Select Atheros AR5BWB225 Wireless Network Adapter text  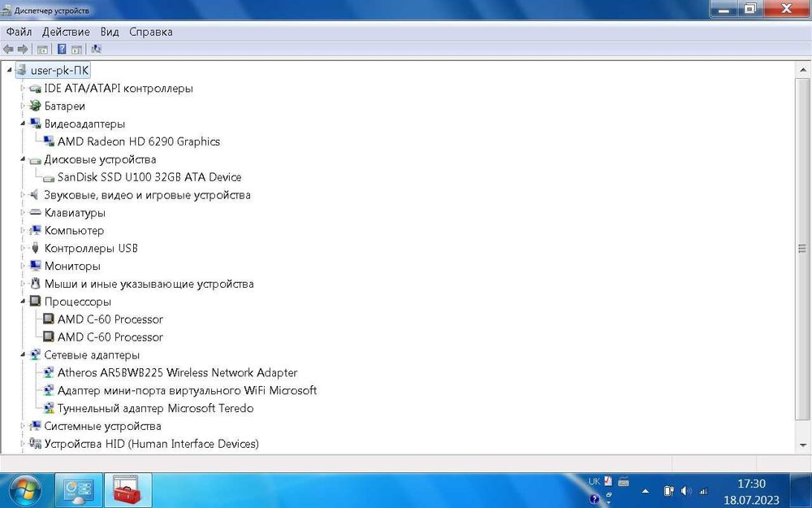(177, 373)
